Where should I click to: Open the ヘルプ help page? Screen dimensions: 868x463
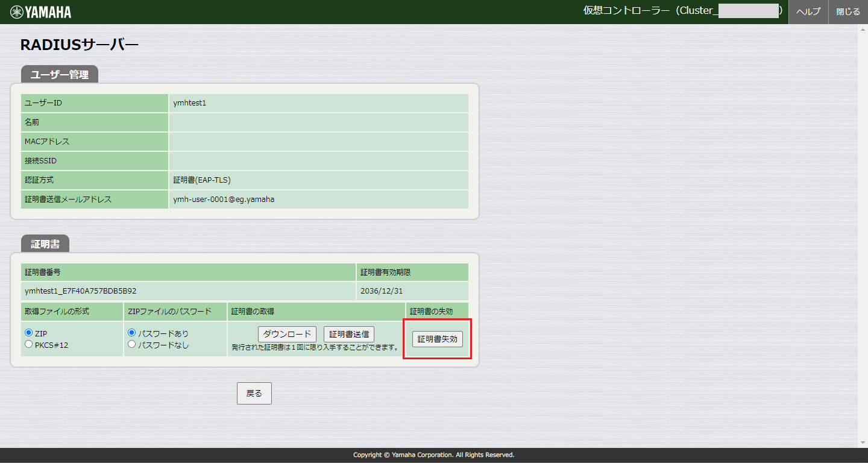pos(808,12)
